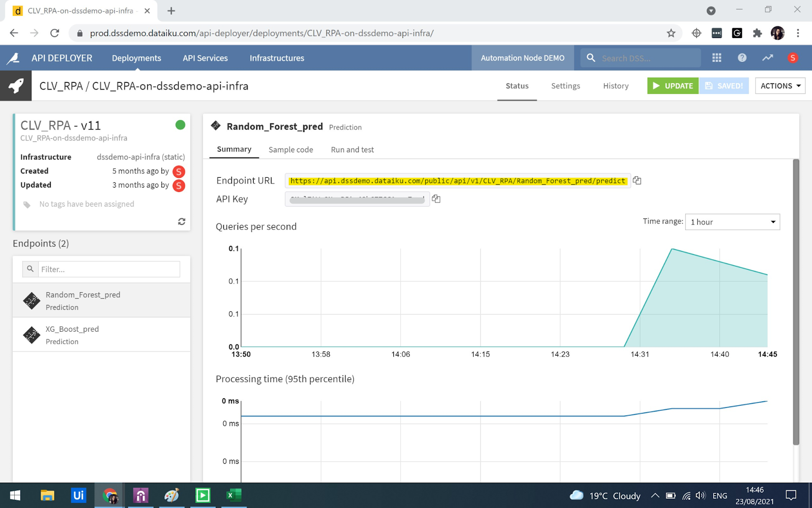Copy the Endpoint URL to clipboard

coord(637,180)
